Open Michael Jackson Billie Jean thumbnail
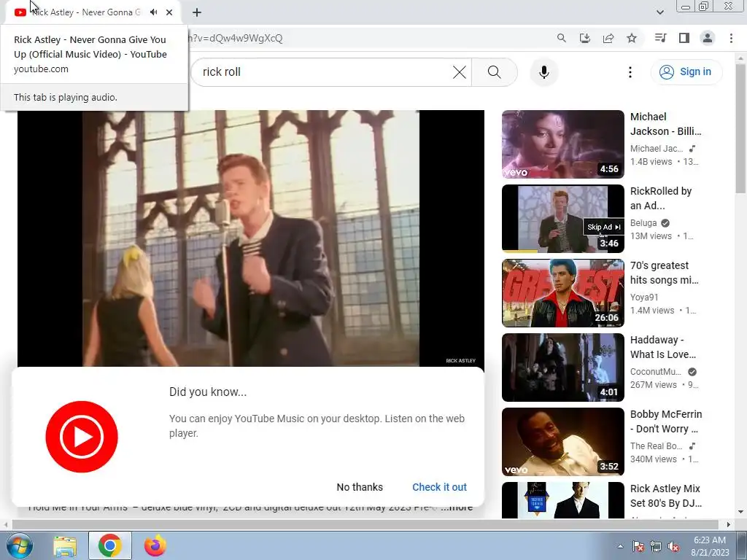The image size is (747, 560). pos(562,144)
